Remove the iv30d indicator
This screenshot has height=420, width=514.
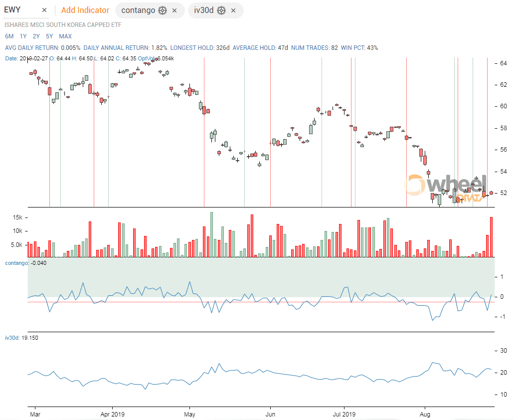tap(233, 10)
